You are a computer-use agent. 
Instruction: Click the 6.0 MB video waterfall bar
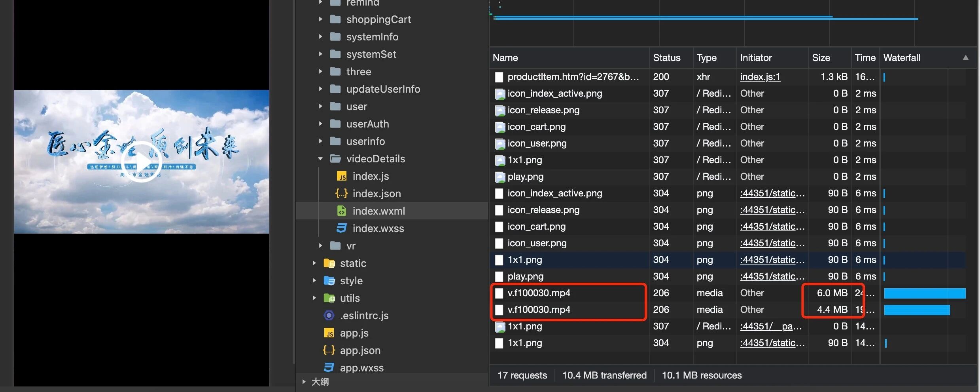[x=925, y=293]
